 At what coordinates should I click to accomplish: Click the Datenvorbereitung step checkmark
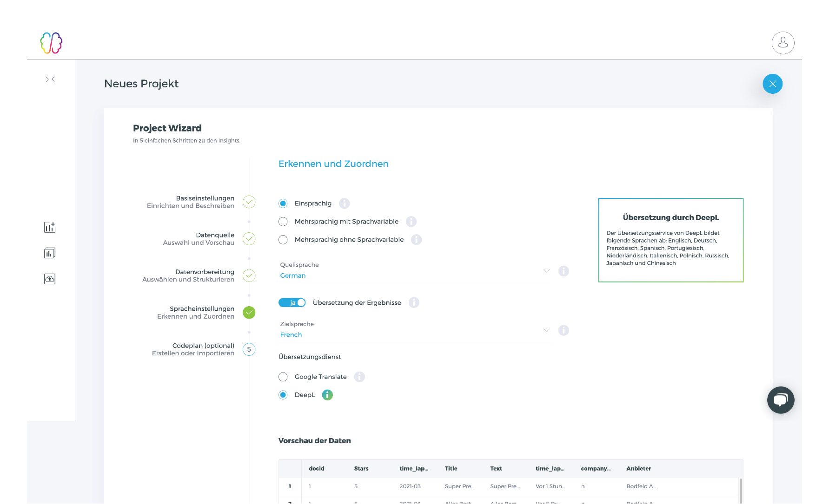pos(249,275)
